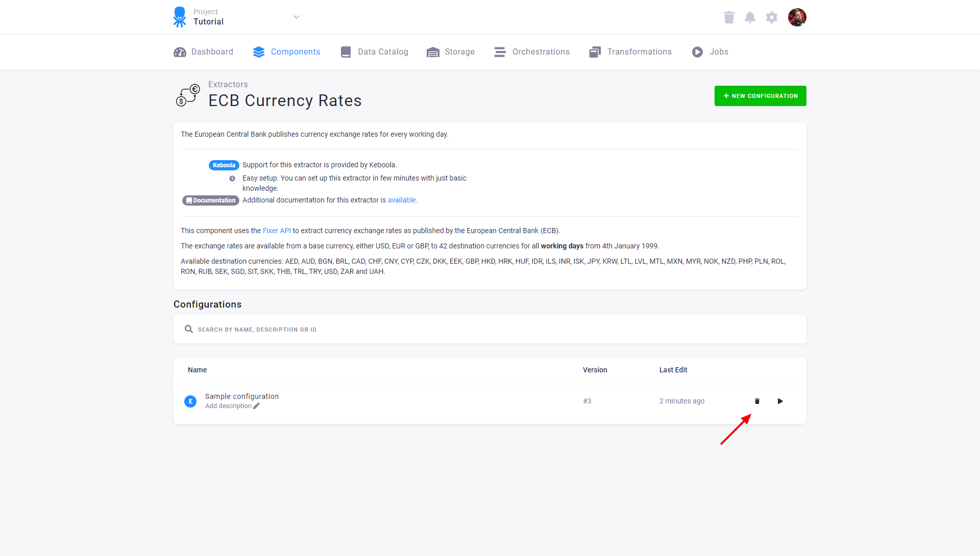The height and width of the screenshot is (556, 980).
Task: Navigate to Transformations
Action: click(x=630, y=52)
